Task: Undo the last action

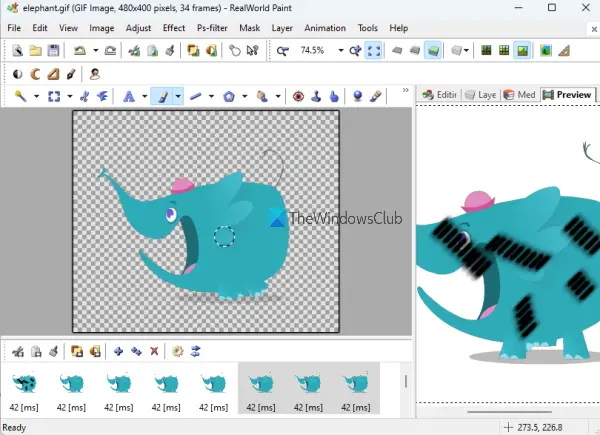Action: (x=80, y=51)
